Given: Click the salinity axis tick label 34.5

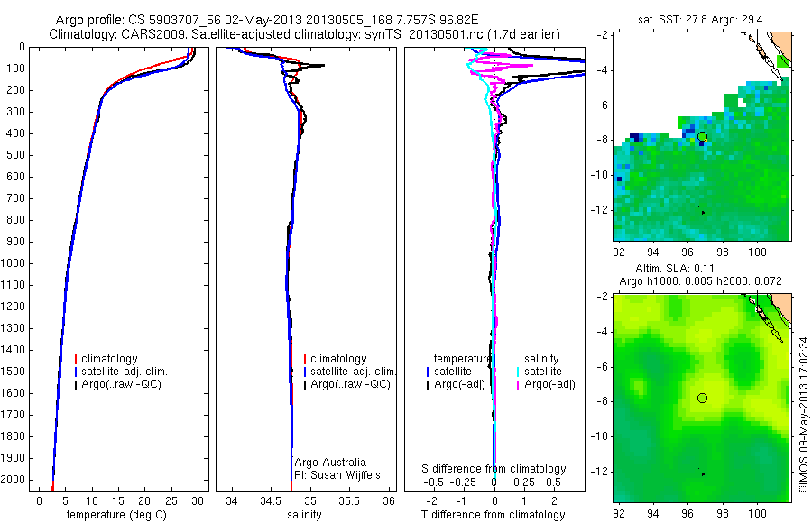Looking at the screenshot, I should pos(271,501).
